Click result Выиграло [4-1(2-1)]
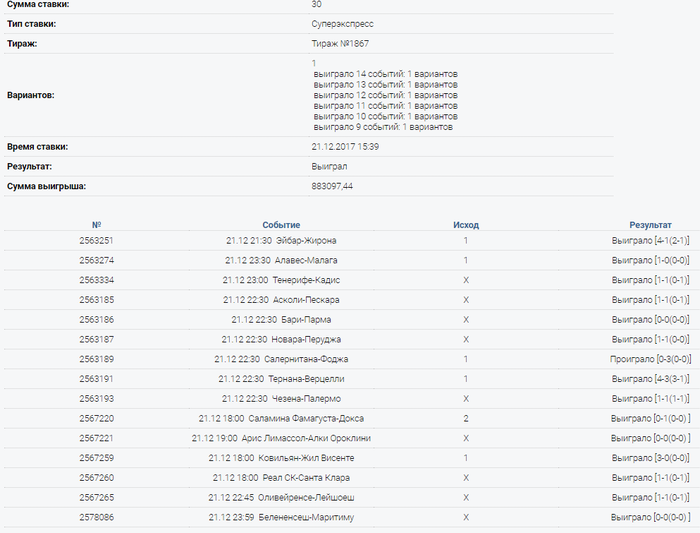700x533 pixels. [650, 241]
